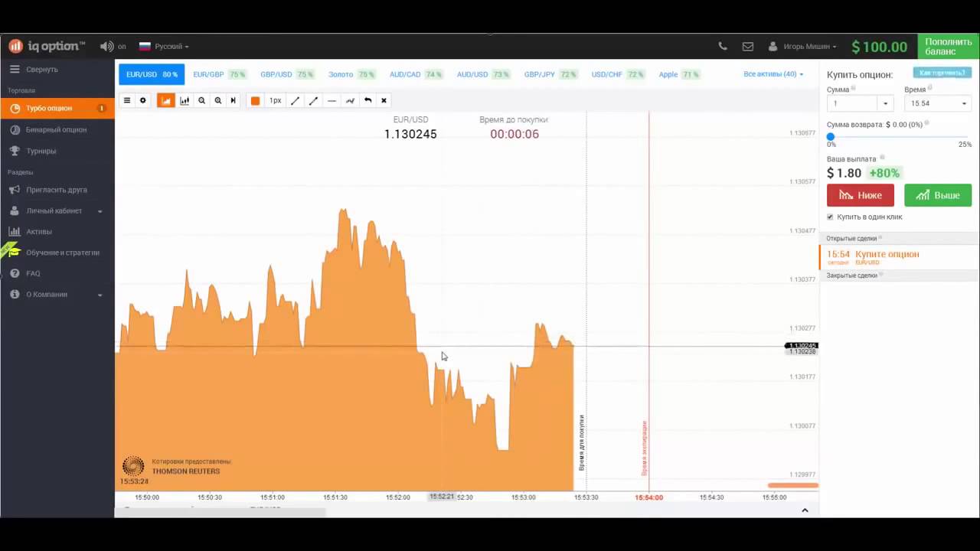The height and width of the screenshot is (551, 980).
Task: Click Как торговать? help button
Action: tap(942, 73)
